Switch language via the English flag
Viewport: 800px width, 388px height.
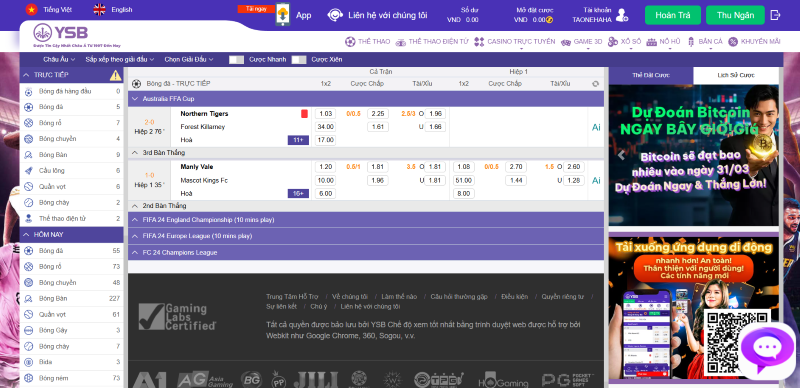click(x=99, y=9)
